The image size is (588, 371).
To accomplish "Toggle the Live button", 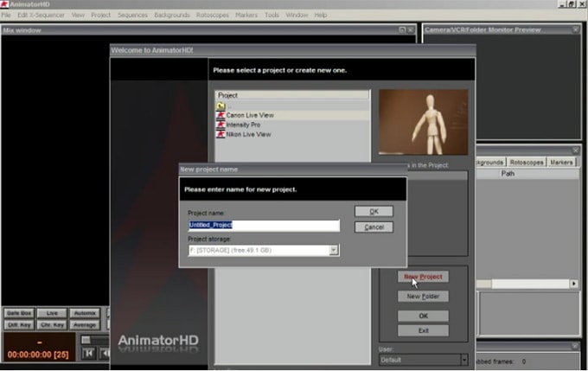I will pyautogui.click(x=52, y=313).
